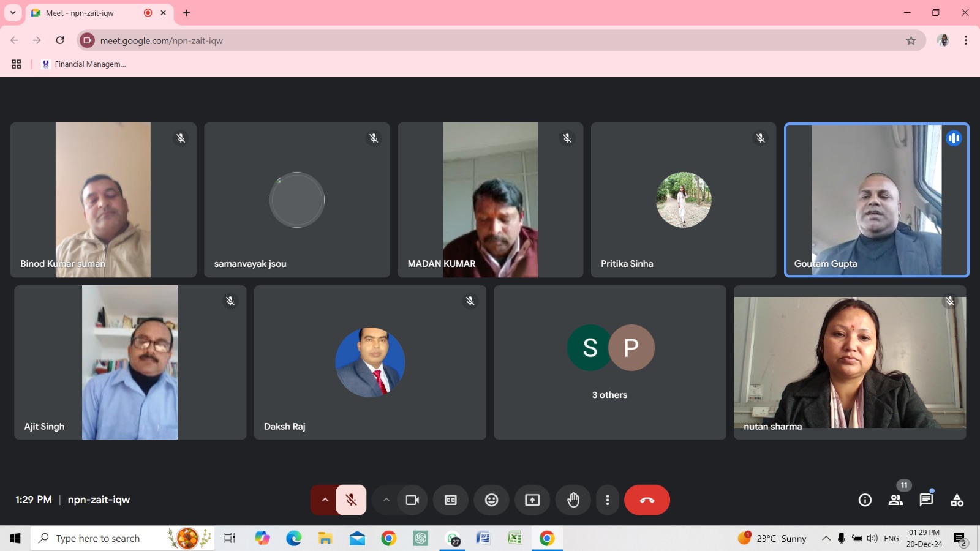Image resolution: width=980 pixels, height=551 pixels.
Task: Click Goutam Gupta's speaking indicator icon
Action: (954, 138)
